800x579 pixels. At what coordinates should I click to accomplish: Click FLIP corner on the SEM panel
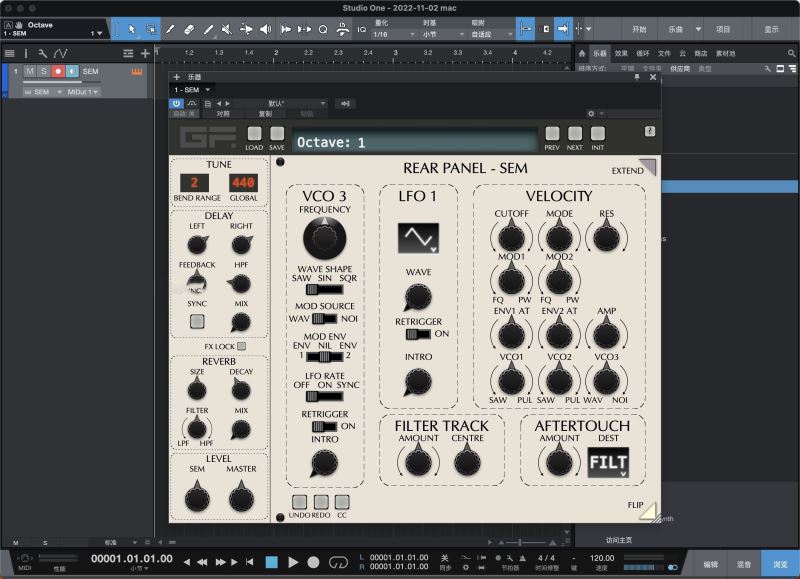coord(647,511)
